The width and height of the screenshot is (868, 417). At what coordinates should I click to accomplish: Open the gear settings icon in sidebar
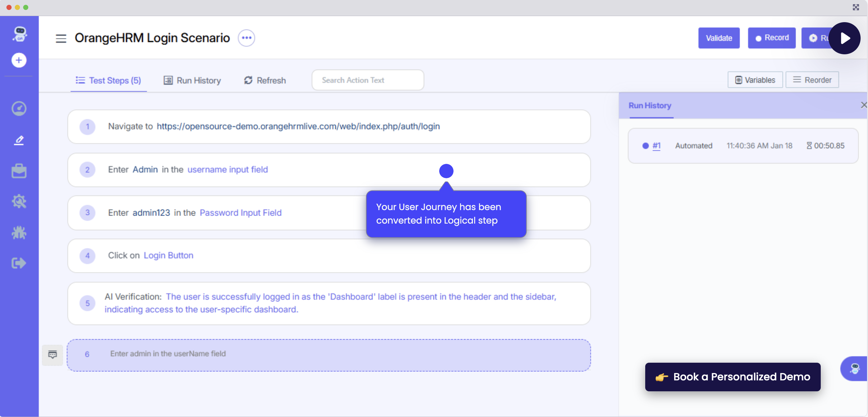click(x=19, y=201)
